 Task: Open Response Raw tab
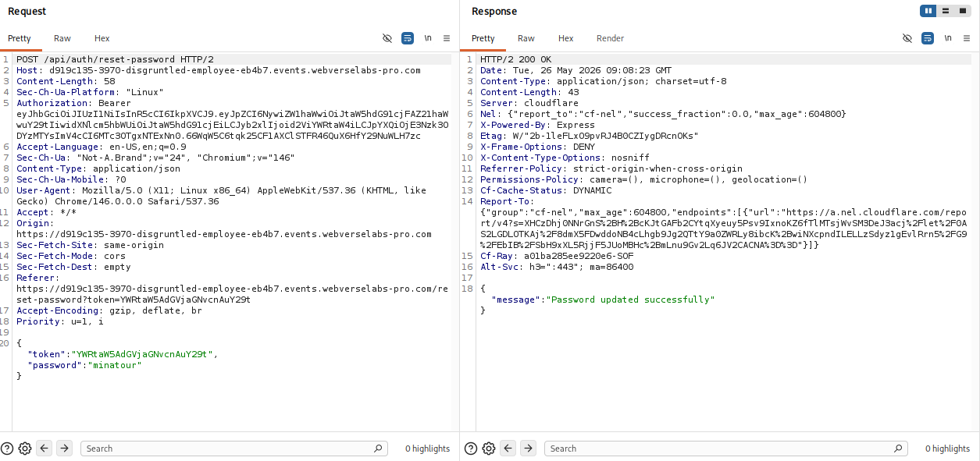click(526, 38)
